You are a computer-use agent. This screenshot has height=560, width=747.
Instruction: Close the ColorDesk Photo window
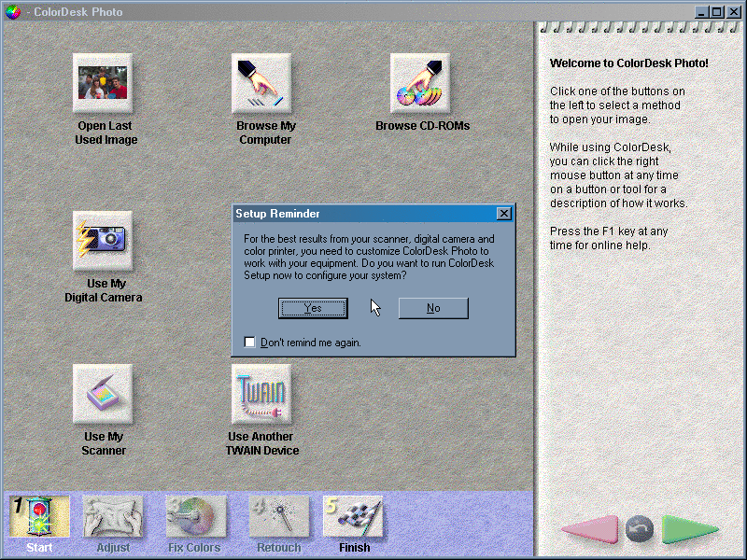pos(734,11)
